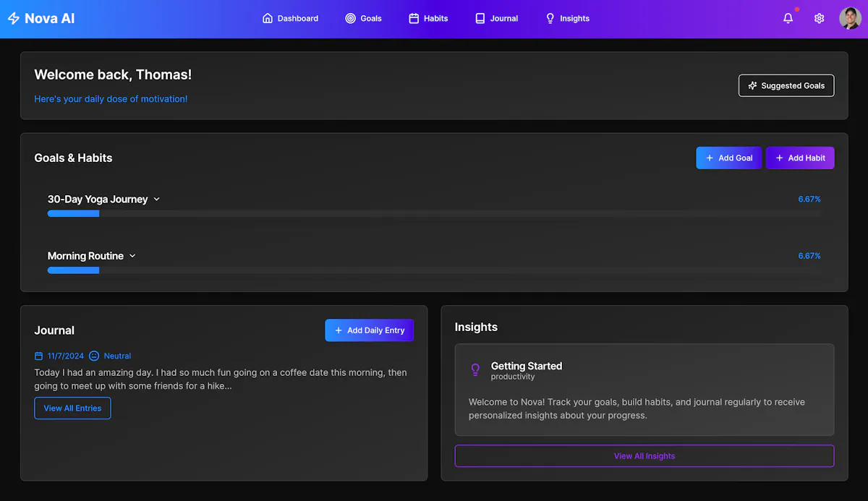This screenshot has width=868, height=501.
Task: Click the Add Habit button
Action: [800, 158]
